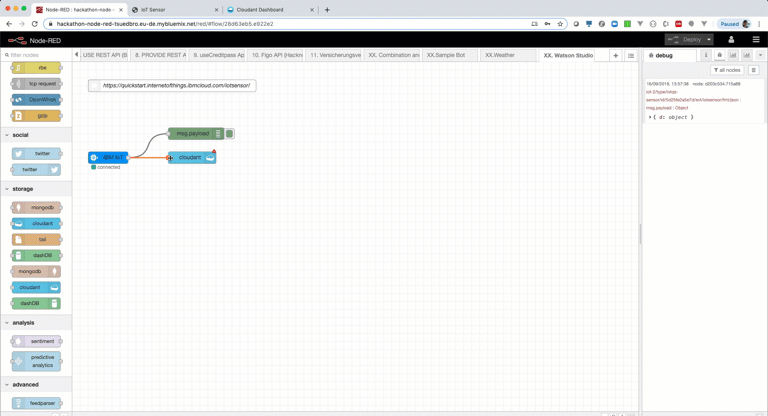The image size is (768, 416).
Task: Open the second chart sidebar tab
Action: click(746, 55)
